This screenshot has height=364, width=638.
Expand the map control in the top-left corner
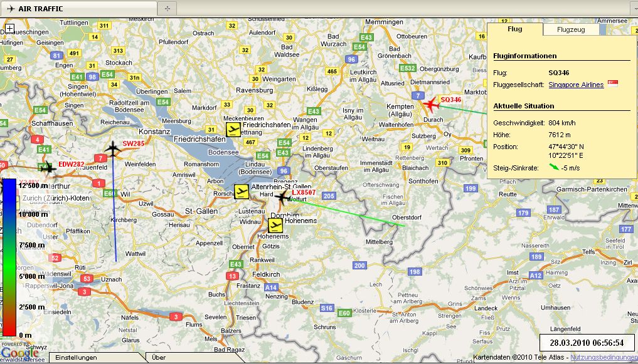point(10,29)
